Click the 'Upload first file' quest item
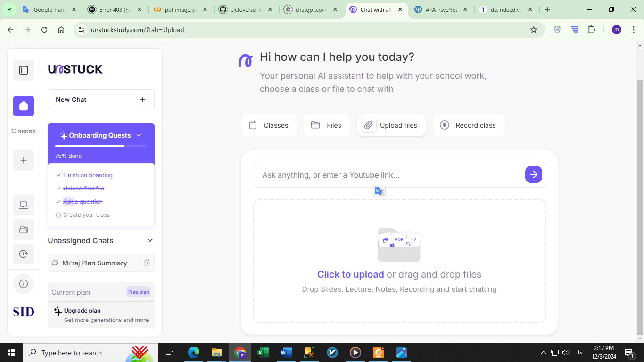 [83, 188]
